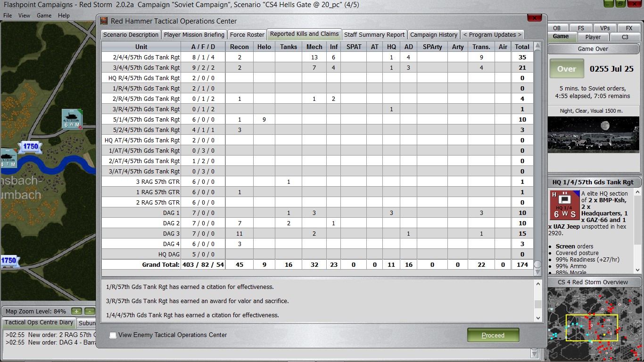
Task: Click the Recon column header
Action: click(239, 47)
